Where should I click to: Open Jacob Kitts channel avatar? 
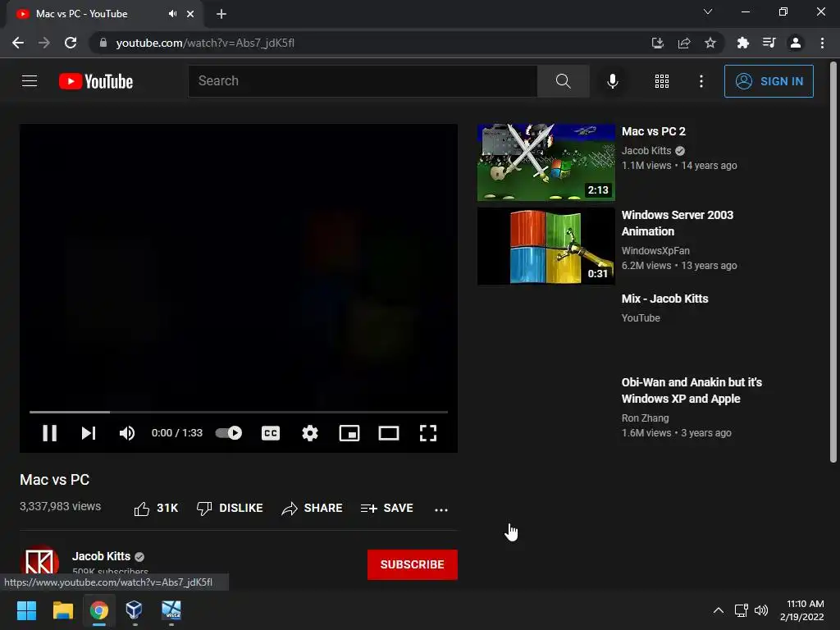coord(39,561)
